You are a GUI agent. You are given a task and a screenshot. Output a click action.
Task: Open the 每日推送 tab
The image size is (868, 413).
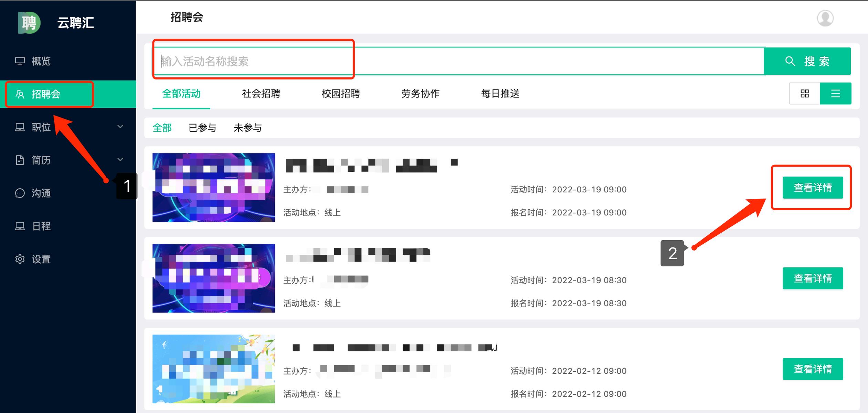click(x=500, y=94)
